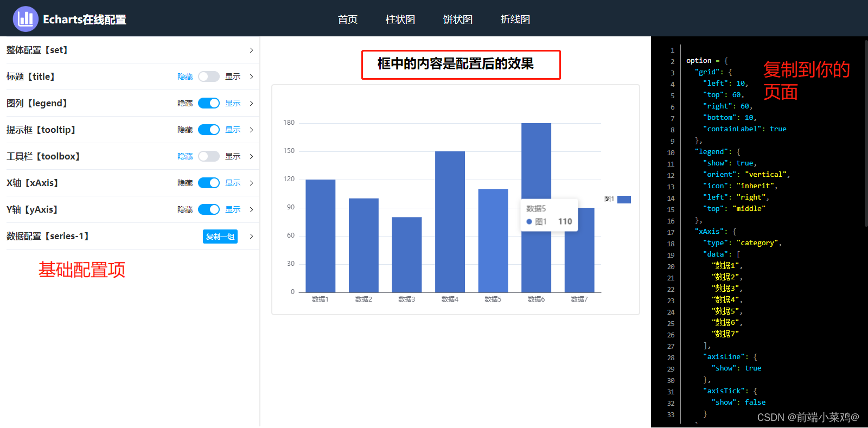Click the code panel vertical scrollbar
The width and height of the screenshot is (868, 428).
[866, 133]
